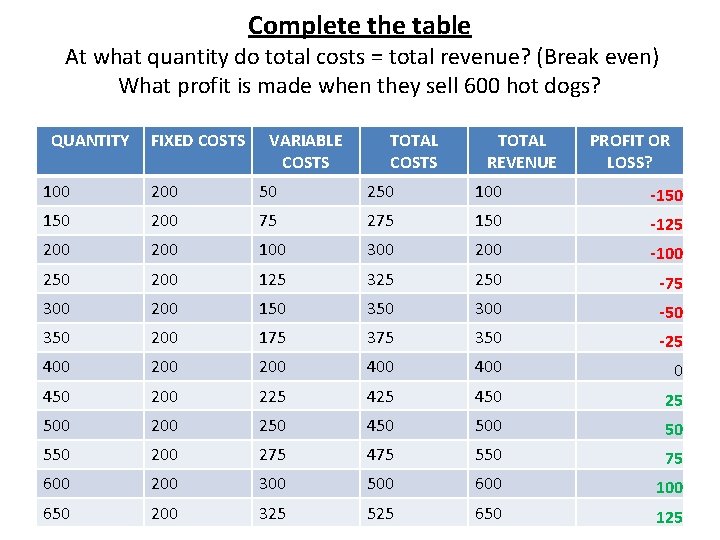Select the green 100 profit value

tap(668, 487)
